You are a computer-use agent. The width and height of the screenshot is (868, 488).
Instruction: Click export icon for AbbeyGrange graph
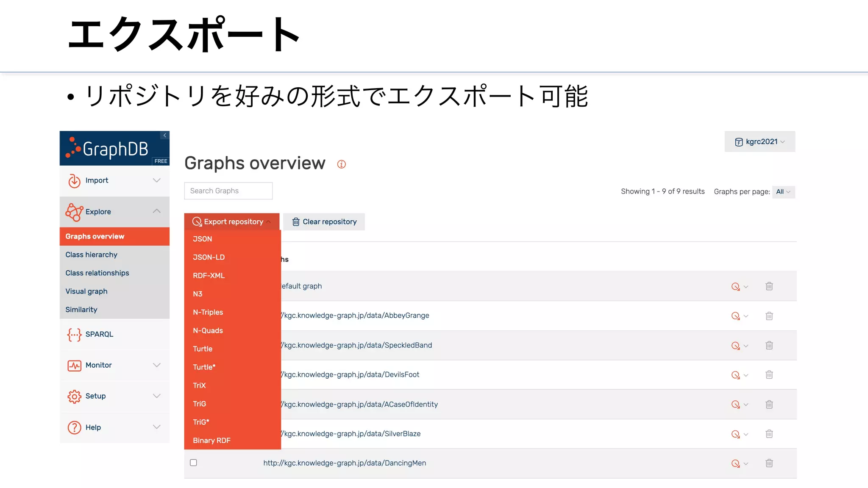pyautogui.click(x=735, y=316)
